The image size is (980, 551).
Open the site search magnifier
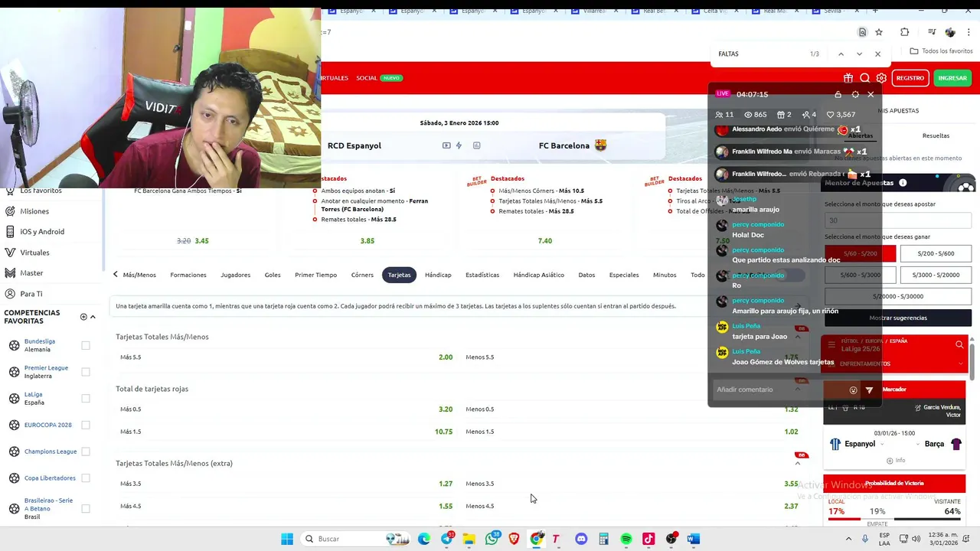864,78
